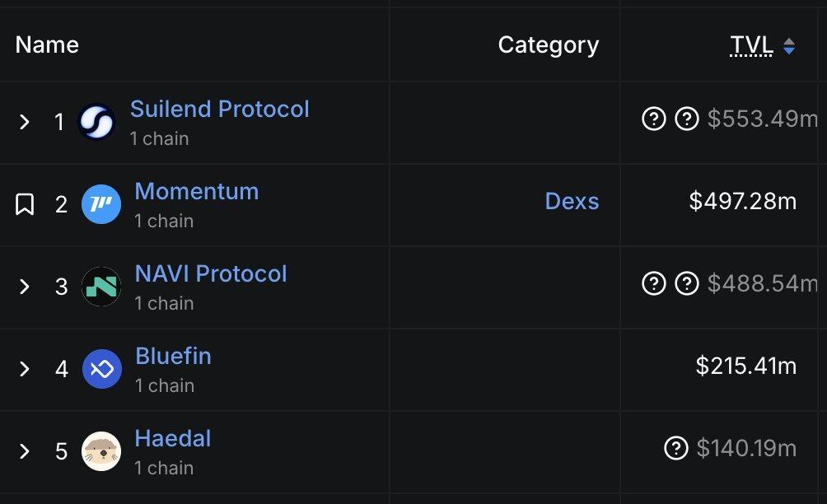
Task: Click first question mark icon beside Suilend TVL
Action: coord(653,119)
